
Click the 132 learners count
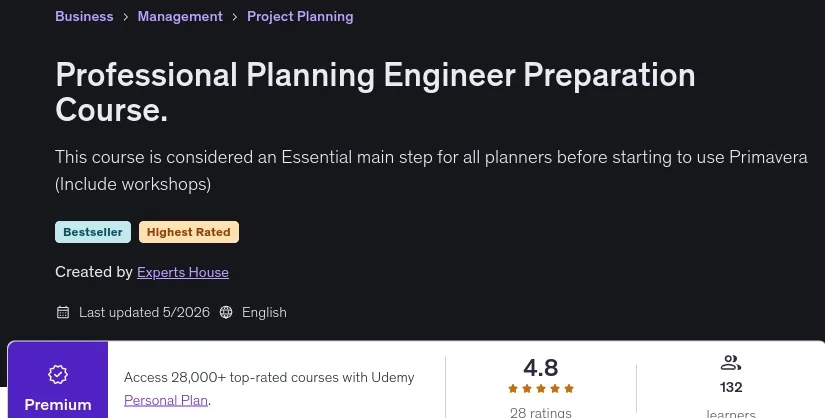[731, 387]
